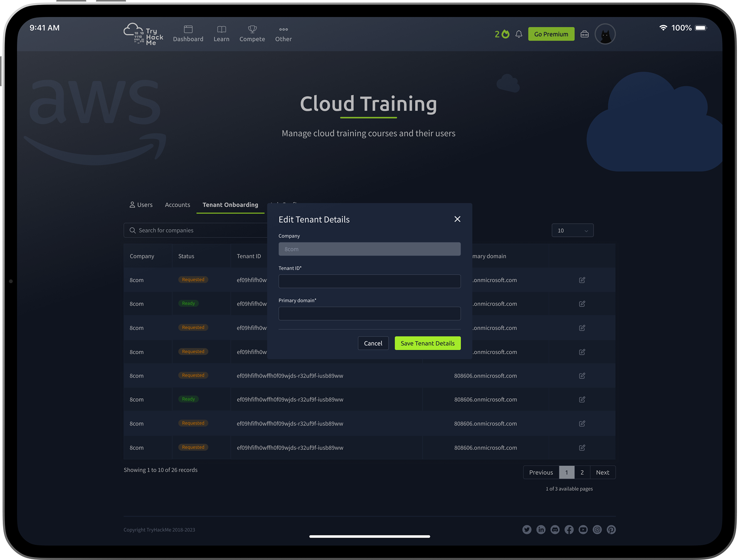Edit the first tenant row
Viewport: 740px width, 560px height.
582,280
